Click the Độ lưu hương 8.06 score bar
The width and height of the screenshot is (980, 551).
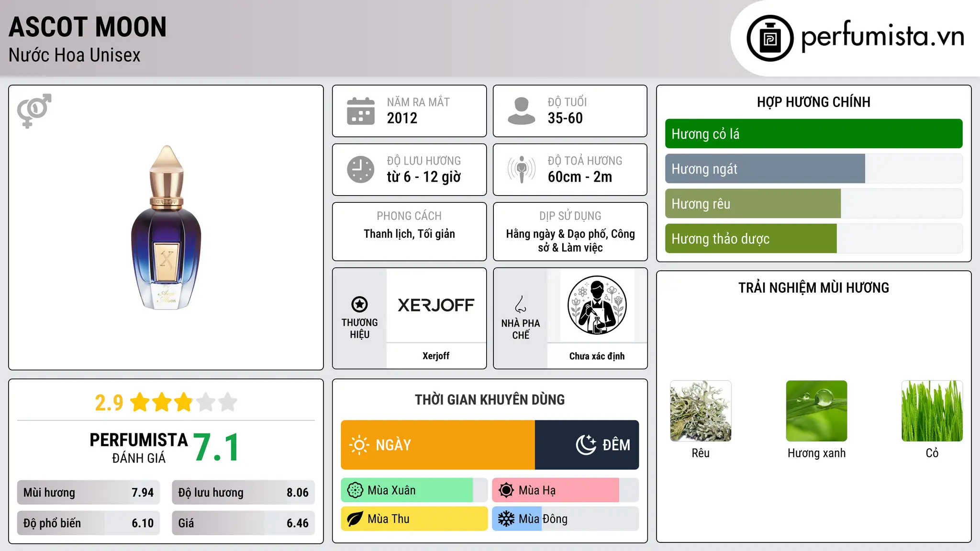click(244, 493)
